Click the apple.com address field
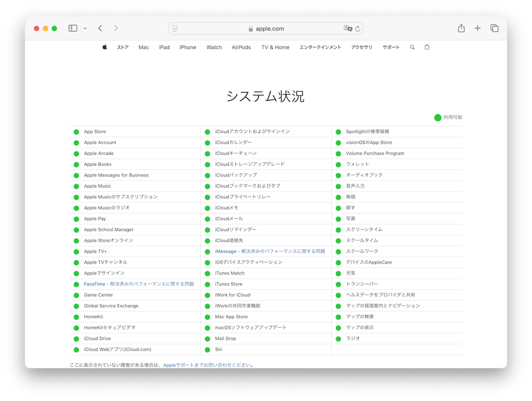This screenshot has width=532, height=401. pos(266,28)
